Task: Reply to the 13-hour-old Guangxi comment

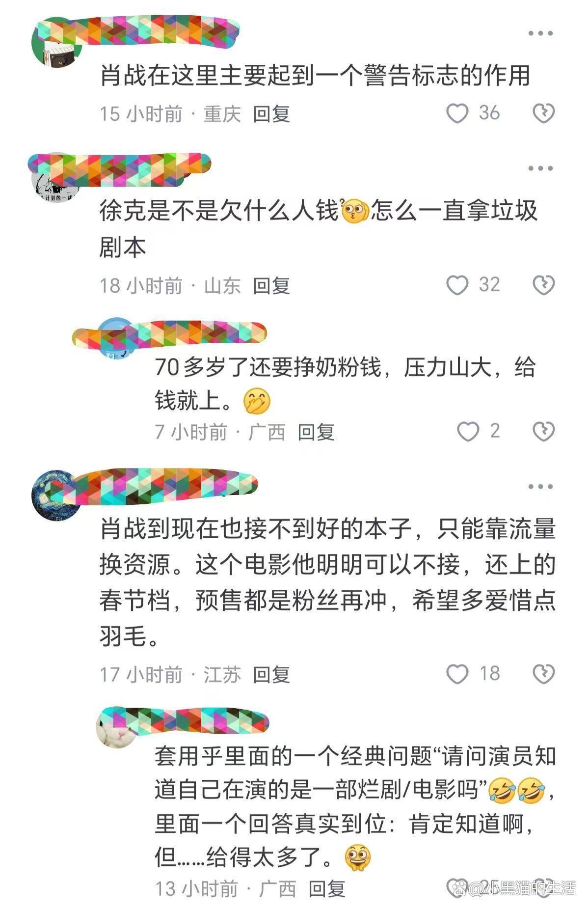Action: tap(327, 888)
